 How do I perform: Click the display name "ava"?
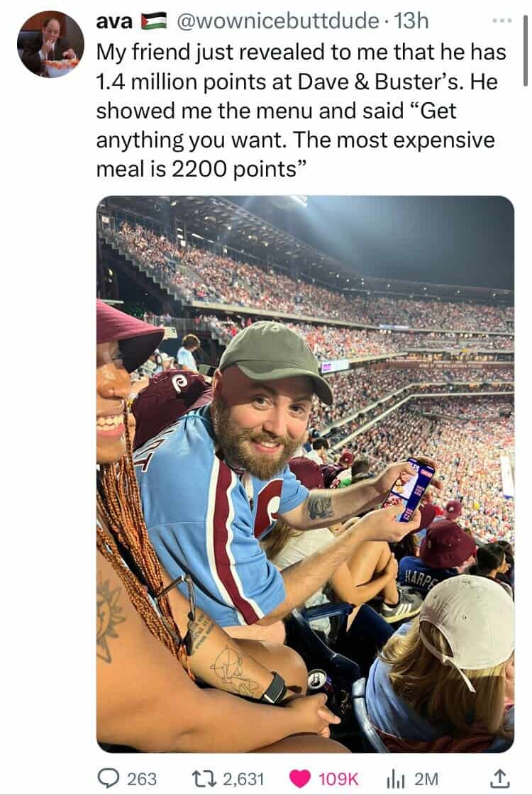click(114, 21)
